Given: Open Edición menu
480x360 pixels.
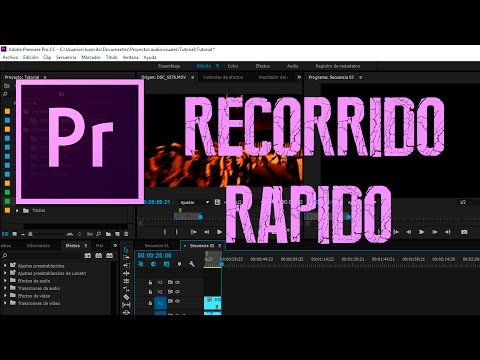Looking at the screenshot, I should 30,57.
